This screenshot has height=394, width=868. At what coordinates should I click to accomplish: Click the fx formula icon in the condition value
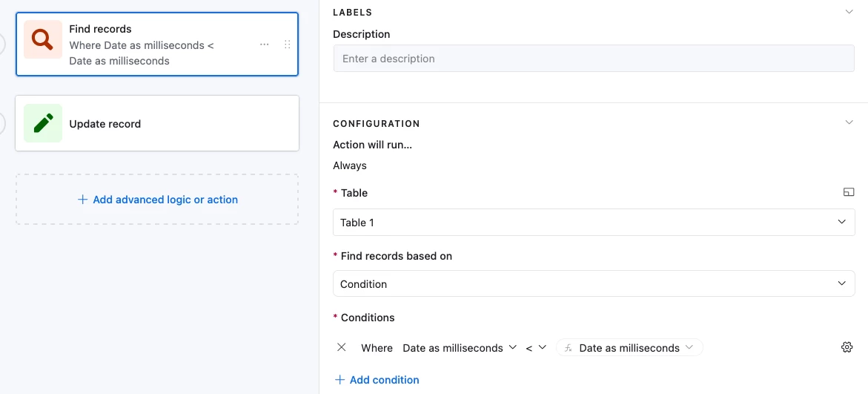pyautogui.click(x=569, y=348)
